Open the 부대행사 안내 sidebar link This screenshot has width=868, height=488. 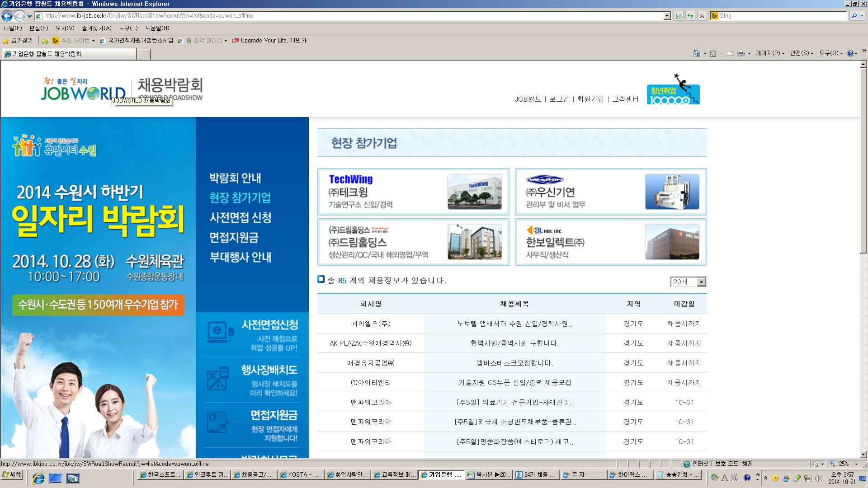tap(241, 258)
